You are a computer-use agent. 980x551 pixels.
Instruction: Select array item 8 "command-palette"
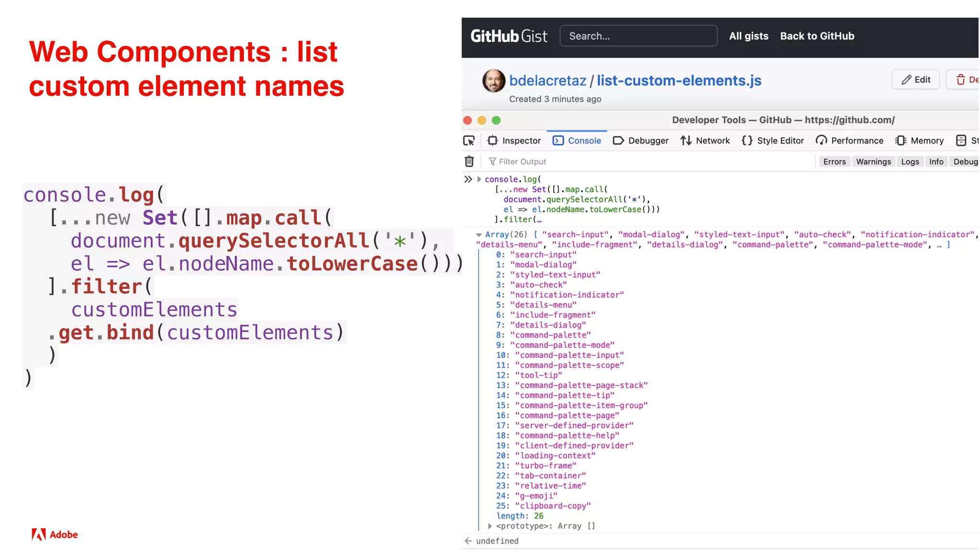[x=543, y=335]
